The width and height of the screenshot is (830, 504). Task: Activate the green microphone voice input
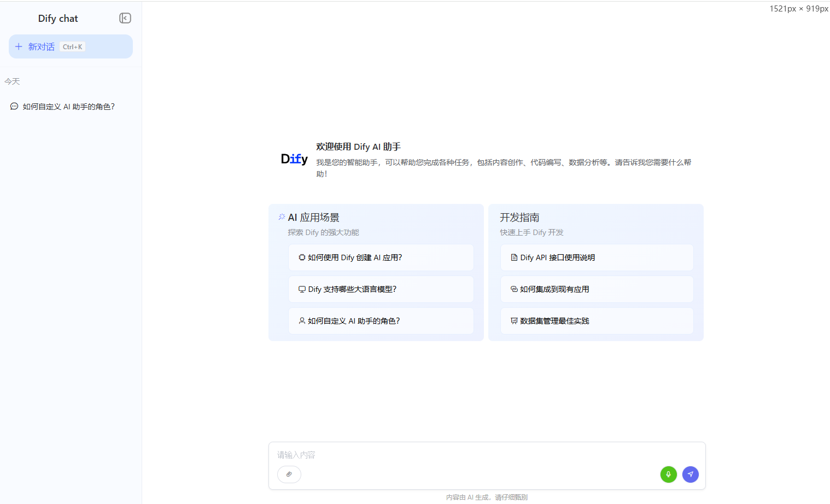pos(669,474)
